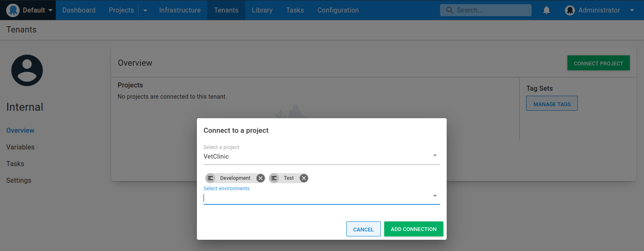Go to the Variables section
644x251 pixels.
20,147
